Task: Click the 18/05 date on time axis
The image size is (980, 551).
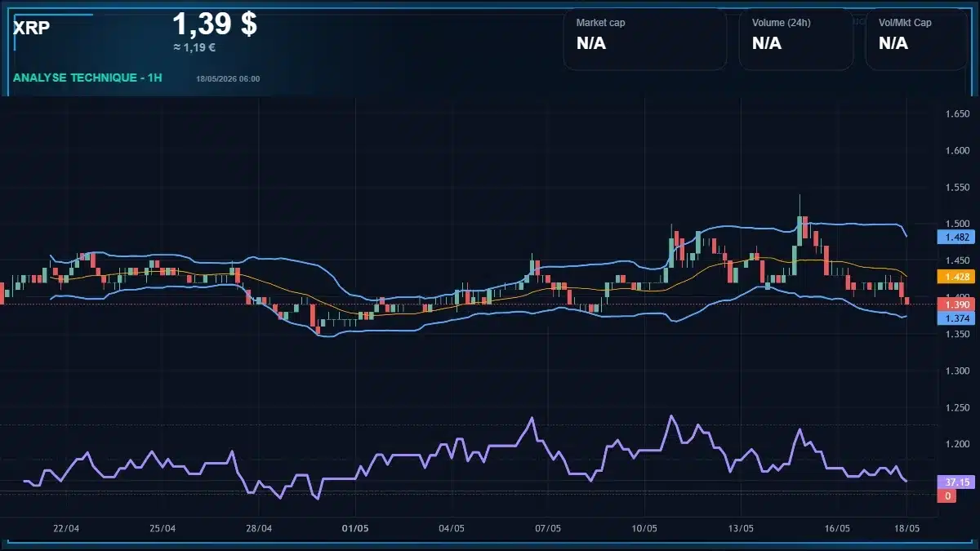Action: [x=906, y=529]
